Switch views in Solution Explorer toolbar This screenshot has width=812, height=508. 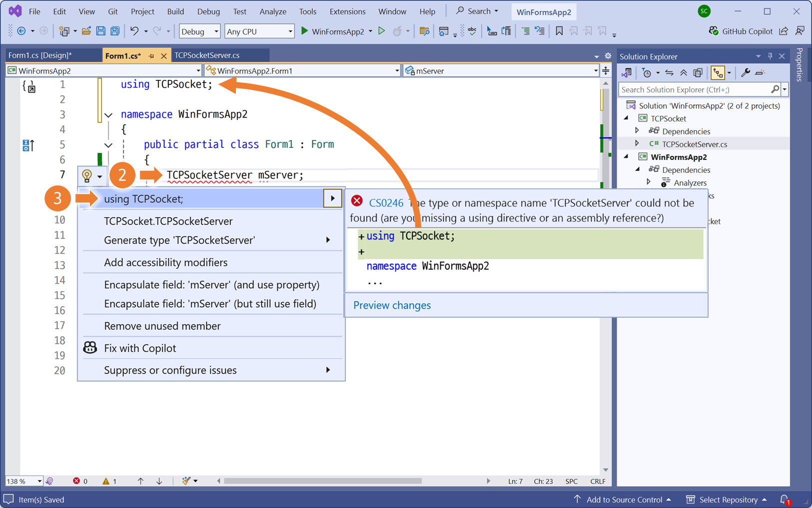[x=627, y=73]
